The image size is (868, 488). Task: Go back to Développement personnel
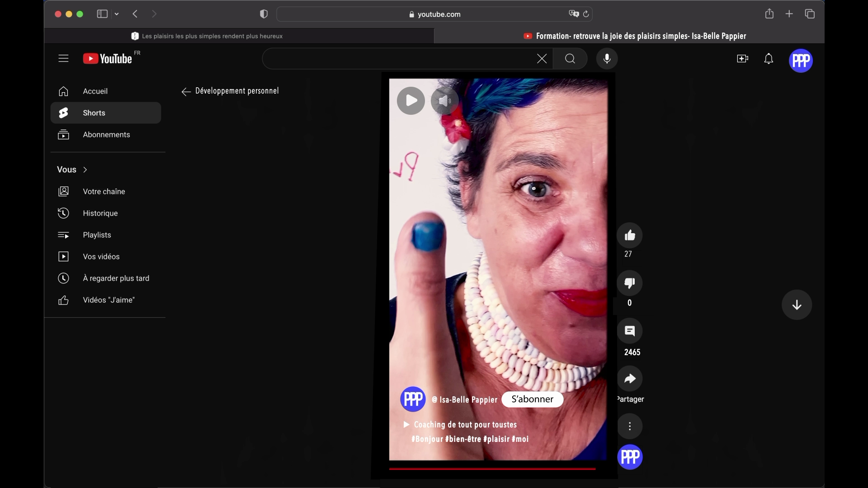[186, 92]
